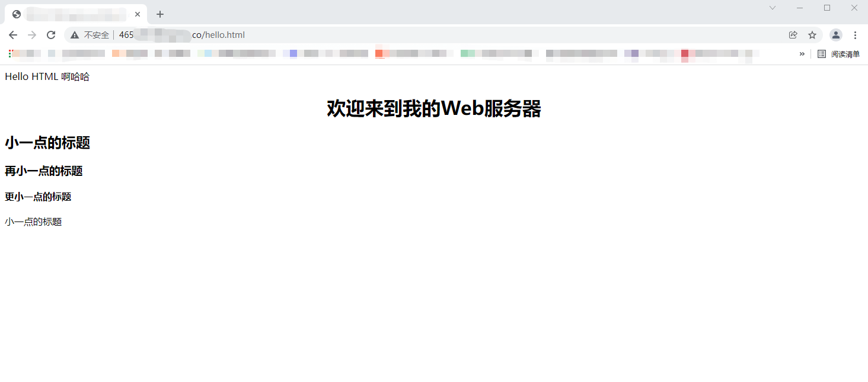868x382 pixels.
Task: Open the 阅读清单 reading list panel
Action: click(844, 53)
